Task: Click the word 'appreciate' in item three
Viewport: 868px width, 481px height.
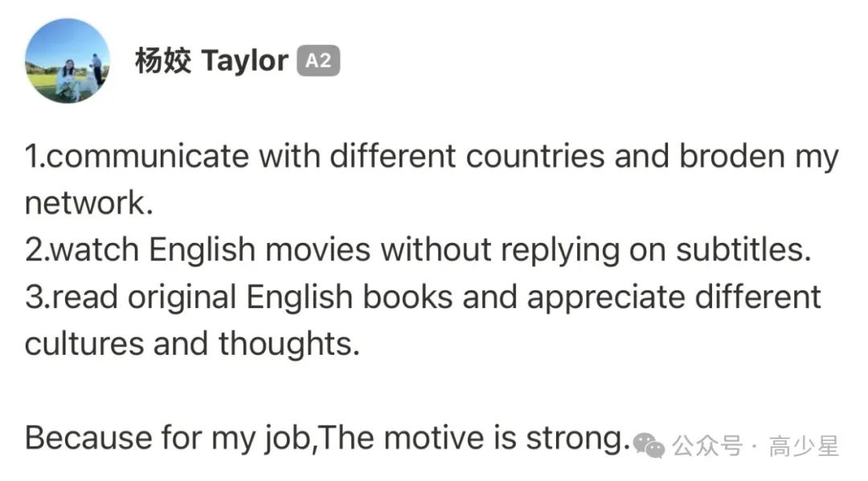Action: [x=606, y=298]
